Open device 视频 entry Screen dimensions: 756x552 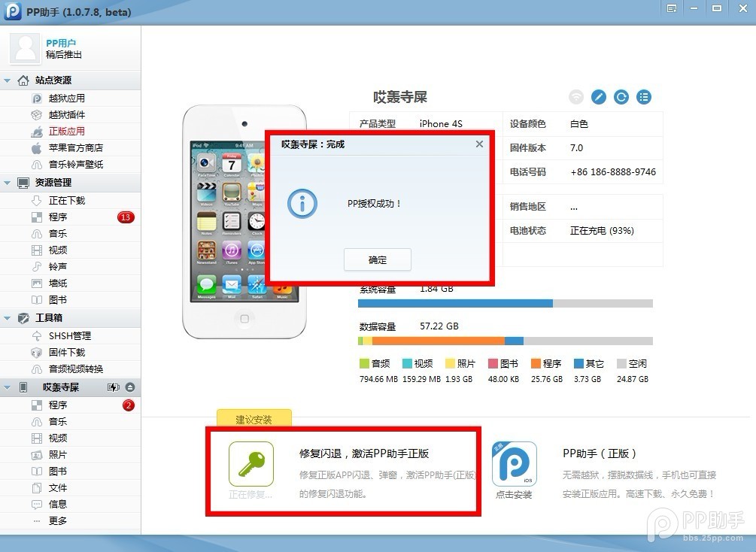pos(57,438)
